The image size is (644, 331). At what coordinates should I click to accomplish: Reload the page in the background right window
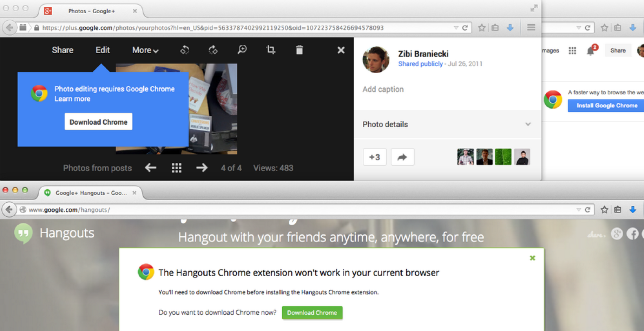click(587, 28)
